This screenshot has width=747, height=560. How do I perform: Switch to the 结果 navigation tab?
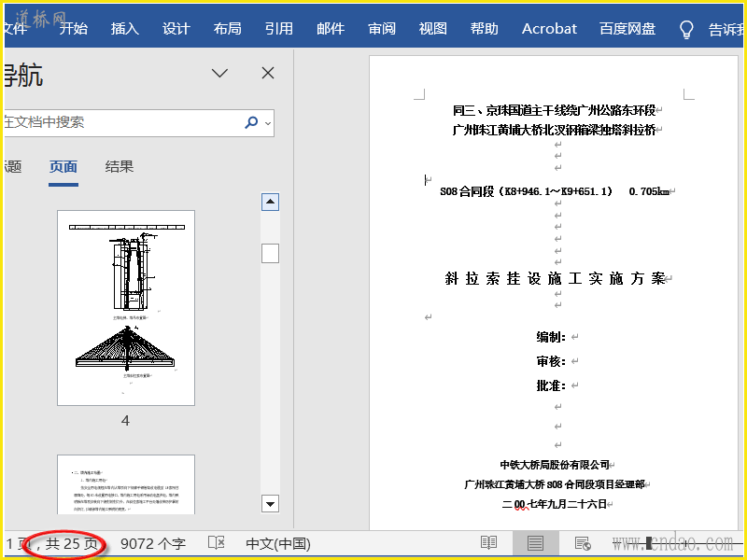pyautogui.click(x=120, y=167)
